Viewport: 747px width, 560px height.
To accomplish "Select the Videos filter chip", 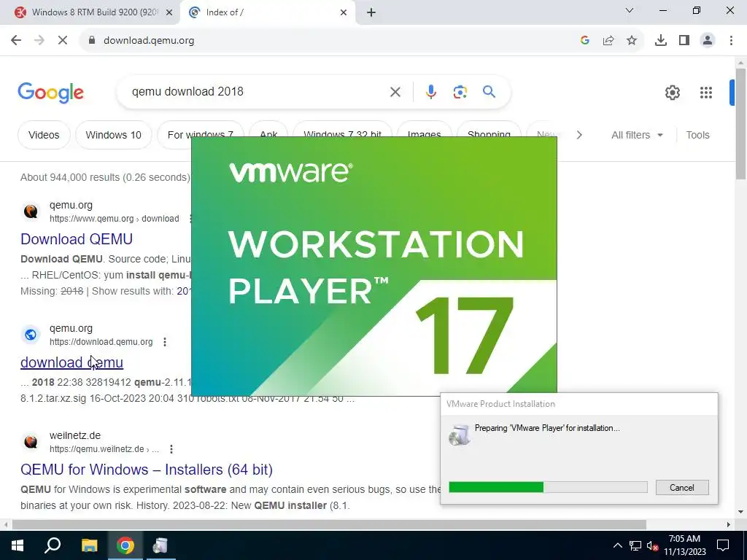I will pyautogui.click(x=44, y=135).
